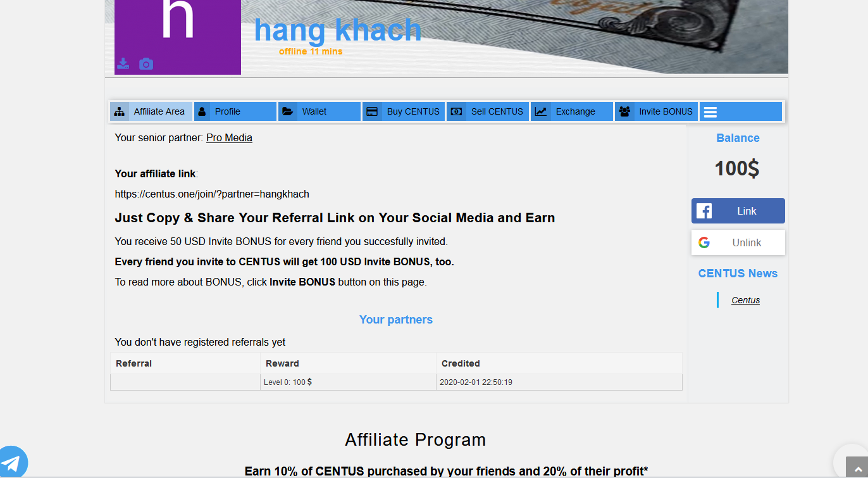Click the Balance heading
The width and height of the screenshot is (868, 478).
pyautogui.click(x=738, y=138)
